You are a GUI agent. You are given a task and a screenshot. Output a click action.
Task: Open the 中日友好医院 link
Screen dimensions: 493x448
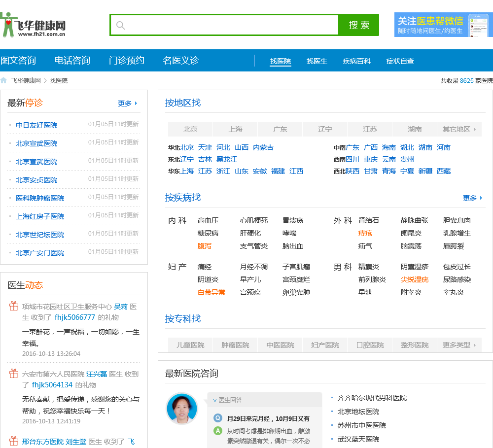(x=36, y=125)
